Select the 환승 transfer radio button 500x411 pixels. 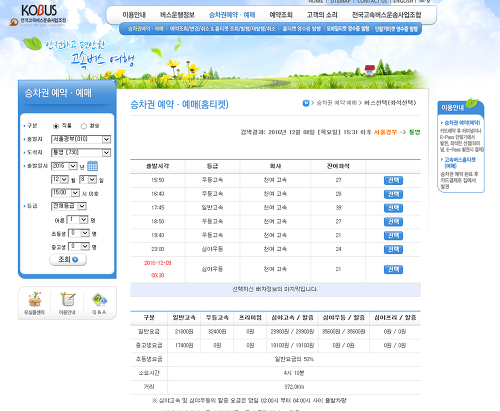84,126
